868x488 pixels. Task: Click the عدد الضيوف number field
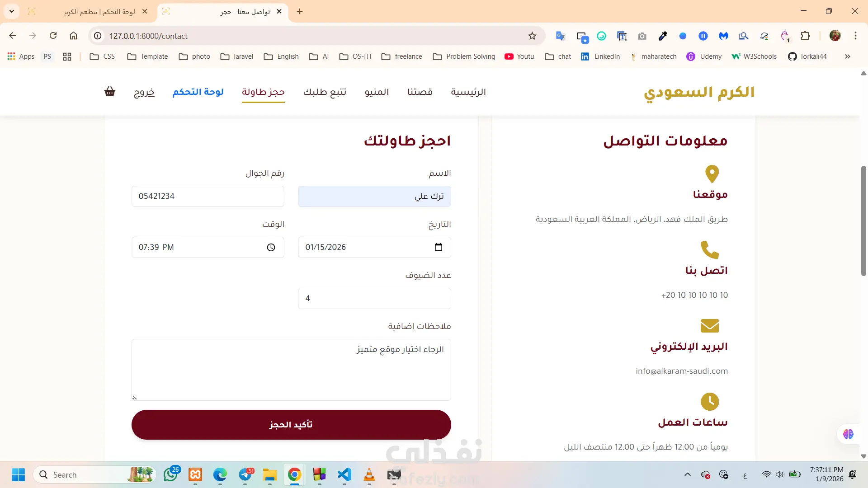pos(374,298)
